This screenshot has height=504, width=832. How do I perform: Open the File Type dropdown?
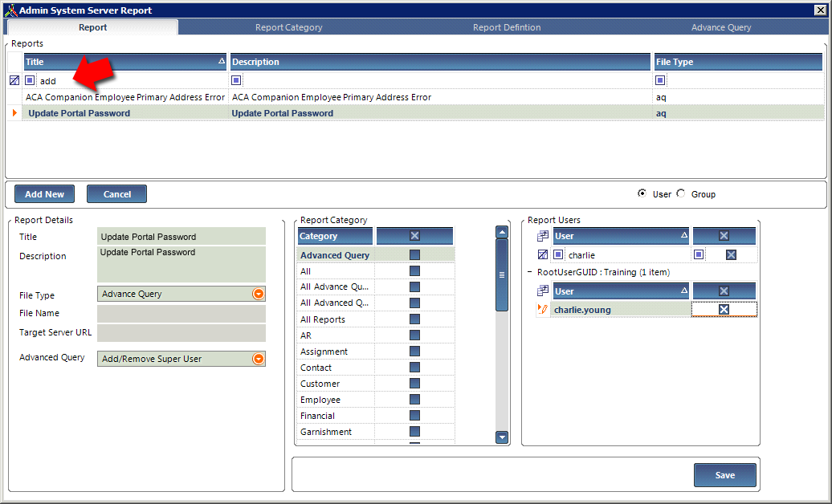click(x=259, y=294)
